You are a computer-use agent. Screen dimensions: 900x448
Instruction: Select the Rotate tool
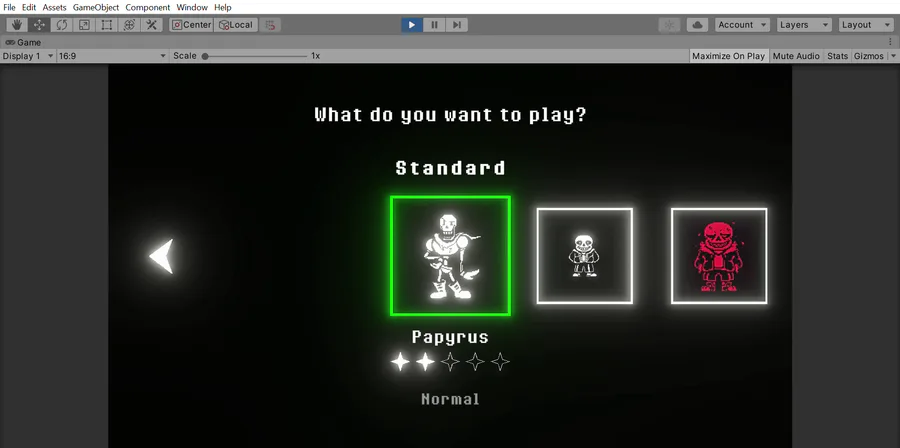(61, 25)
